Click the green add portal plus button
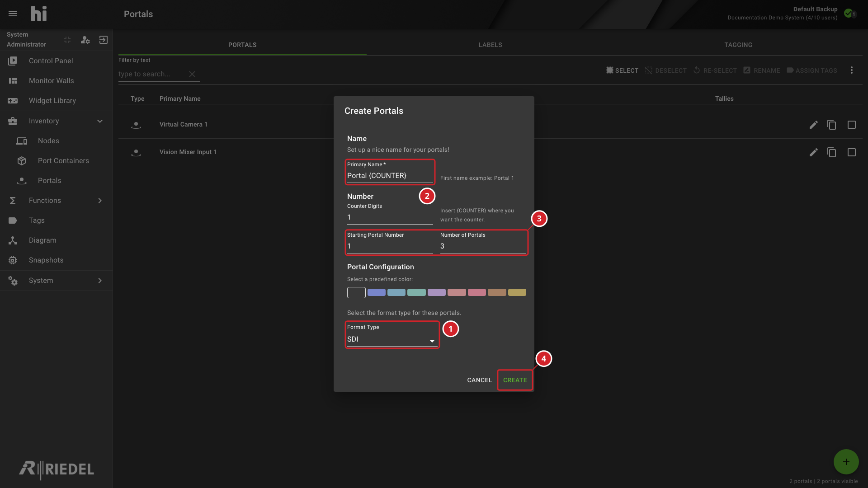This screenshot has height=488, width=868. pyautogui.click(x=846, y=462)
